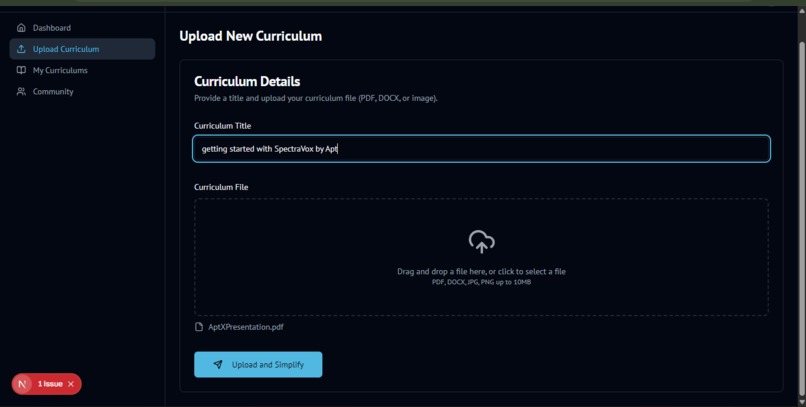Viewport: 806px width, 407px height.
Task: Click the cloud upload icon in dropzone
Action: (481, 242)
